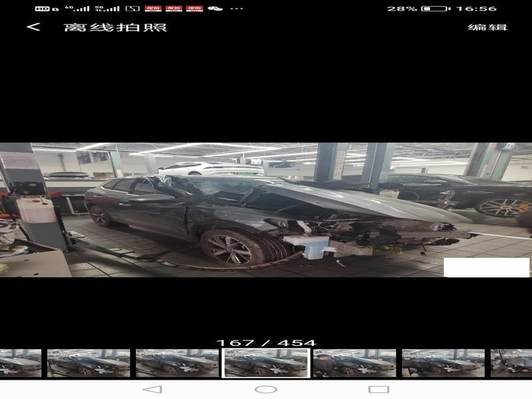
Task: Tap the first red notification icon in status bar
Action: (x=153, y=9)
